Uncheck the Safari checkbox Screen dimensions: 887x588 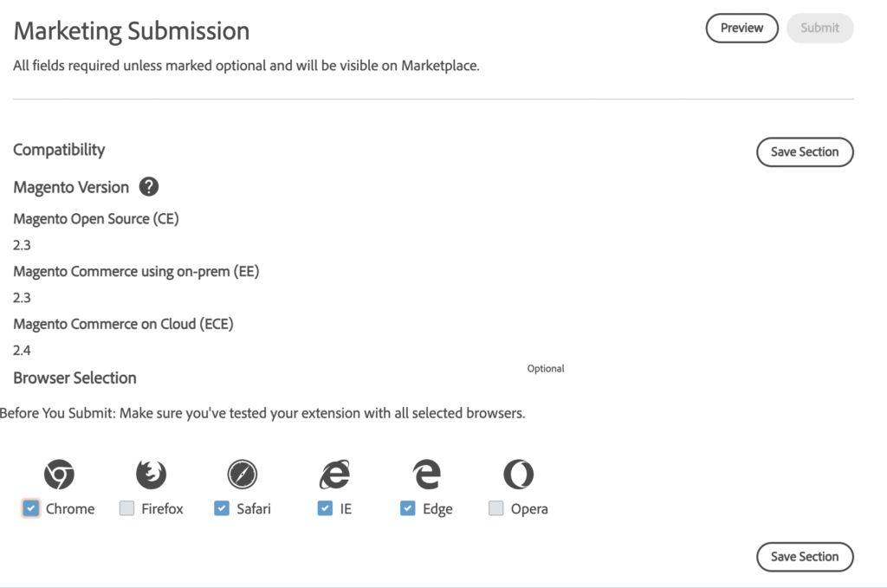[222, 508]
